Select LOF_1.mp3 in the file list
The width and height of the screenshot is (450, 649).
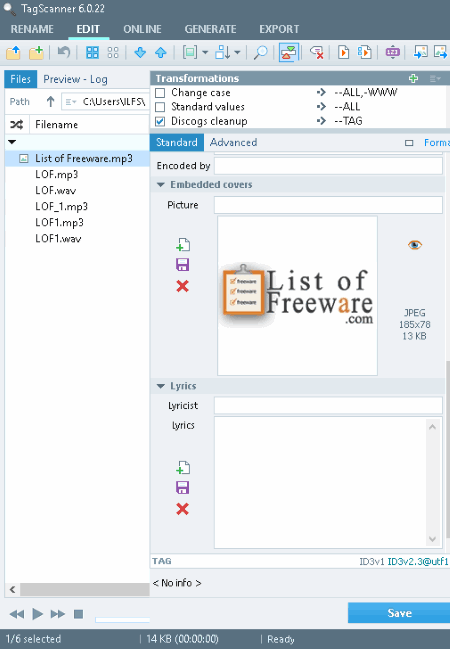(62, 206)
